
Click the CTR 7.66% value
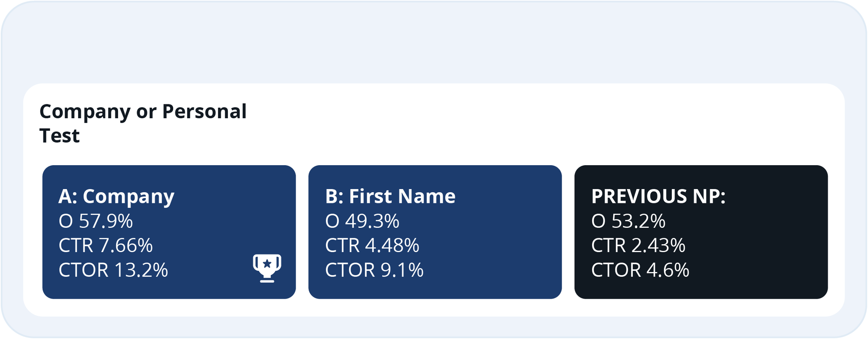(105, 245)
